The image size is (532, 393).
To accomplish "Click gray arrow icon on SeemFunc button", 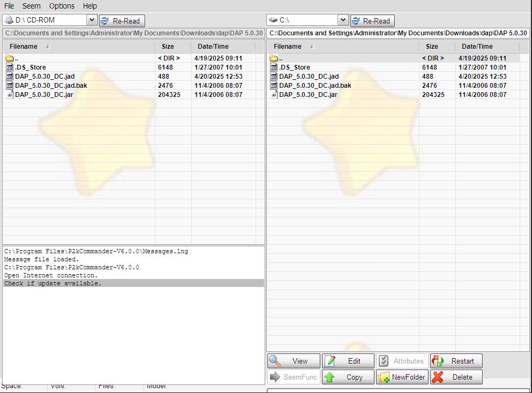I will 275,377.
